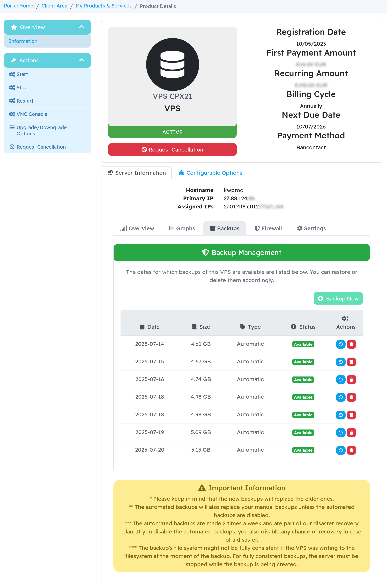Screen dimensions: 387x588
Task: Click the Important Information heading
Action: [x=241, y=488]
